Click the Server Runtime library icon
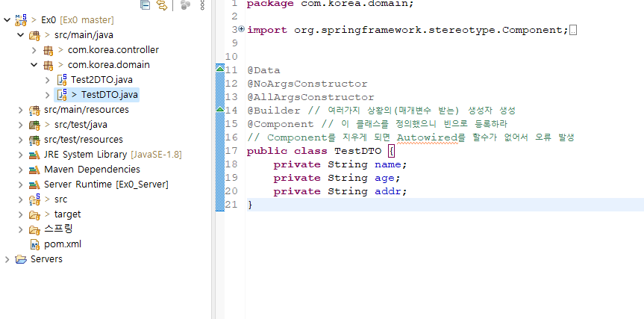The height and width of the screenshot is (319, 644). 34,185
